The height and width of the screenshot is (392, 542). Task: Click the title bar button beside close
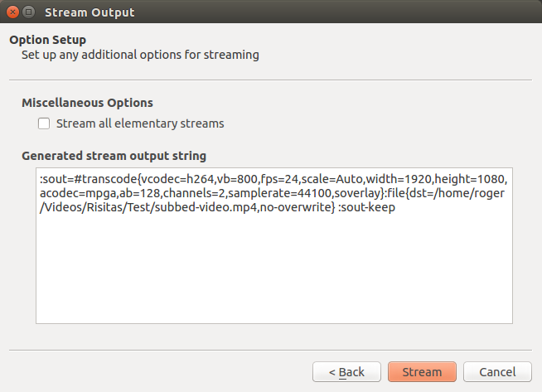(x=28, y=12)
